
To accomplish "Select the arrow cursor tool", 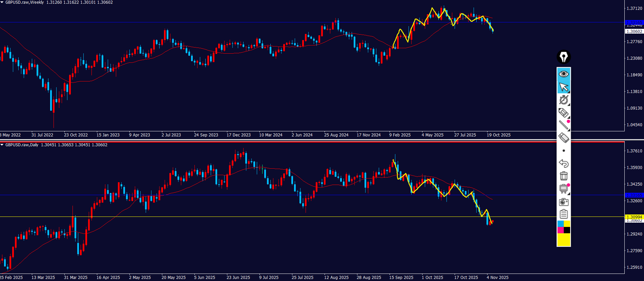I will pos(563,87).
